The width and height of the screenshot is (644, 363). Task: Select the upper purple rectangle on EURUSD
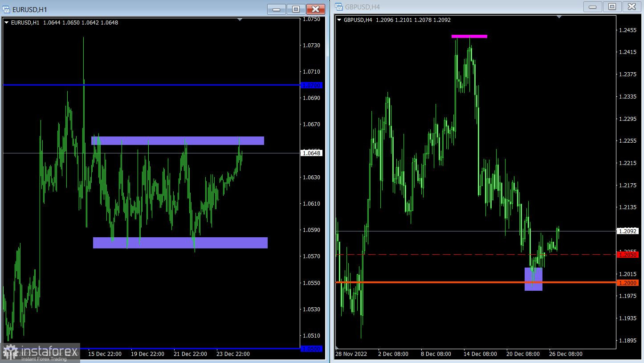178,140
